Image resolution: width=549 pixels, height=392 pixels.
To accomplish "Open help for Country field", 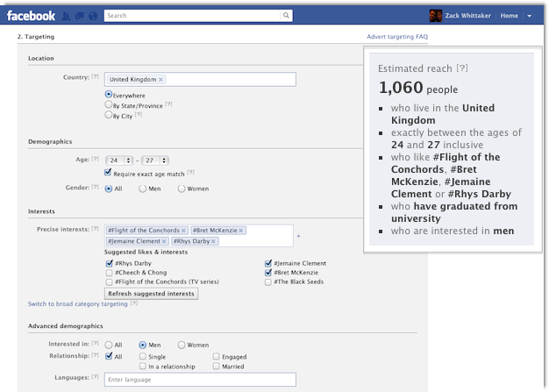I will pos(96,76).
